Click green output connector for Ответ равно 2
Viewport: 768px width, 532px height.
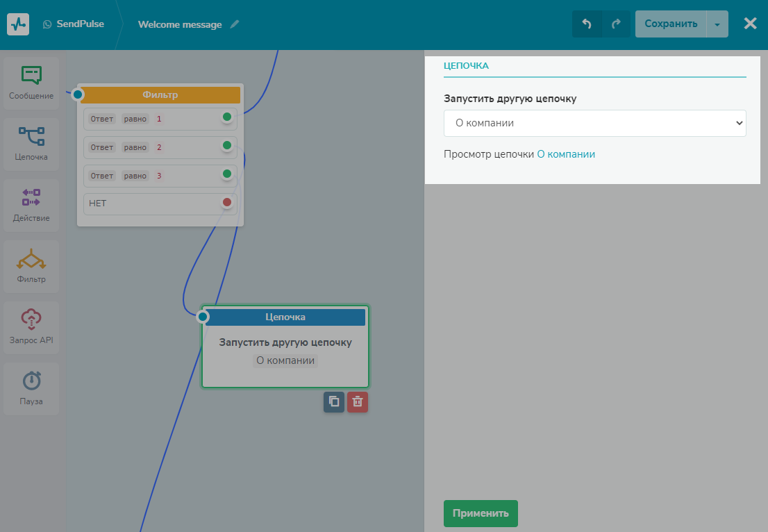coord(227,145)
